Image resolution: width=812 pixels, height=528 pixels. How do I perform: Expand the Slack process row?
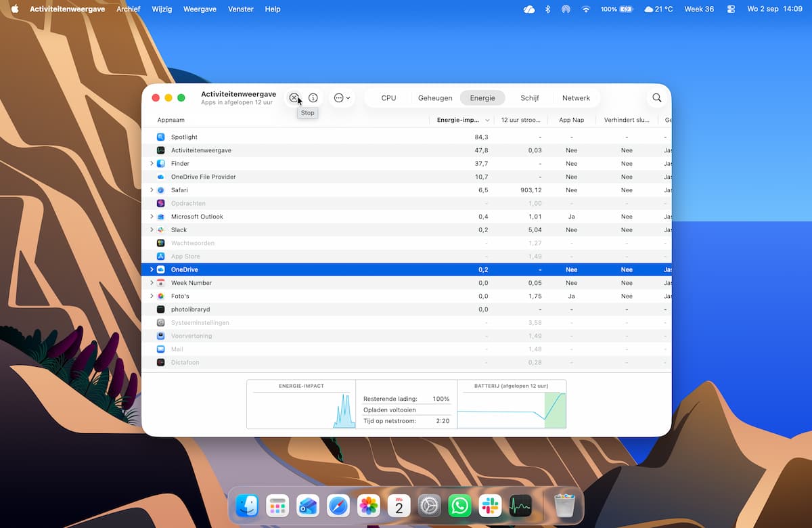(152, 229)
